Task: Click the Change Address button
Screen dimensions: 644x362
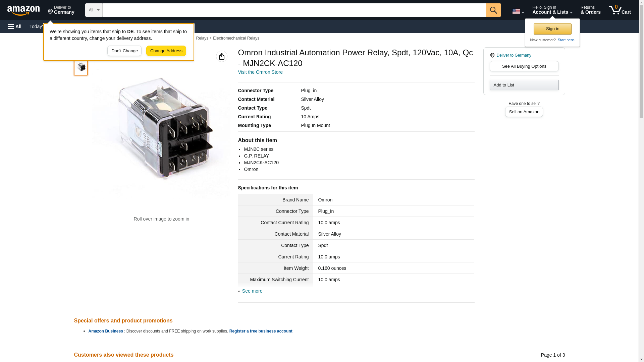Action: click(166, 51)
